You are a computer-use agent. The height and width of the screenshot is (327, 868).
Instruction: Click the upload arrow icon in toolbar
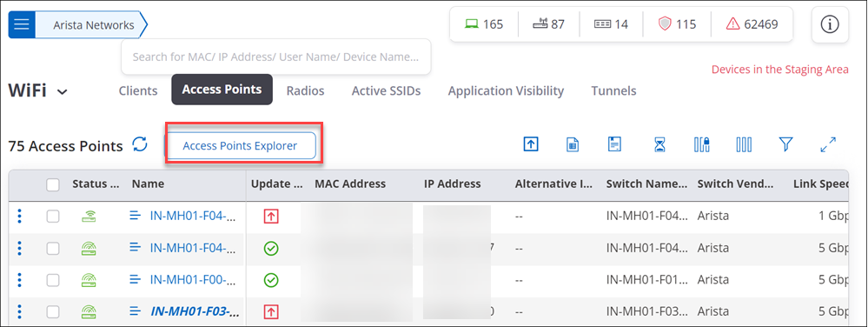point(531,144)
